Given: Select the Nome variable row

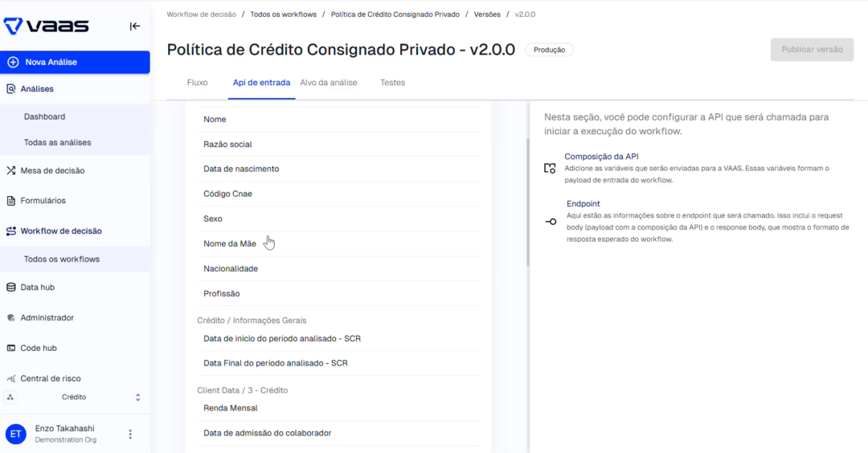Looking at the screenshot, I should 338,119.
